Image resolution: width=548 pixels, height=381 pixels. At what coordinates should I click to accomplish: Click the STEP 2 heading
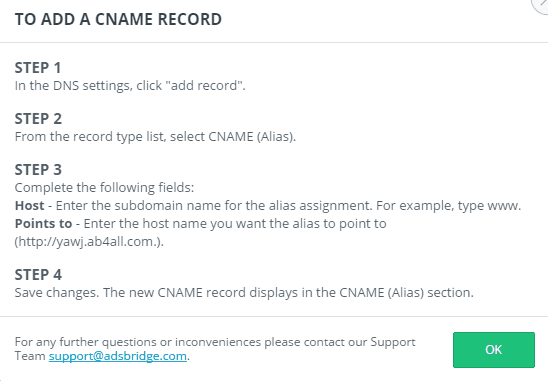tap(38, 119)
